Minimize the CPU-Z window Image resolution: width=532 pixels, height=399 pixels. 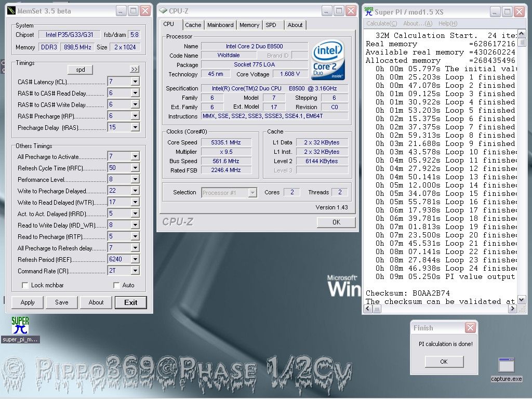(326, 11)
